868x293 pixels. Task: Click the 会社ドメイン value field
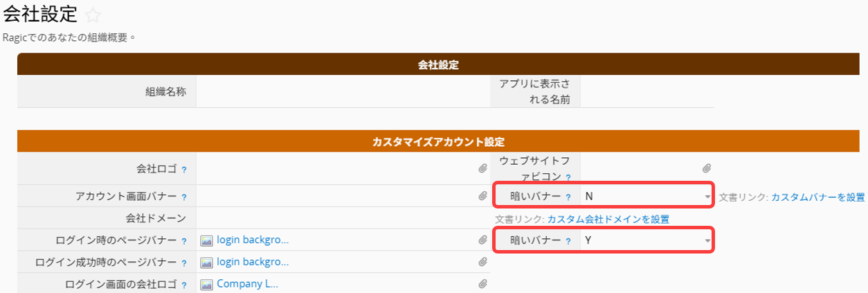(x=343, y=218)
